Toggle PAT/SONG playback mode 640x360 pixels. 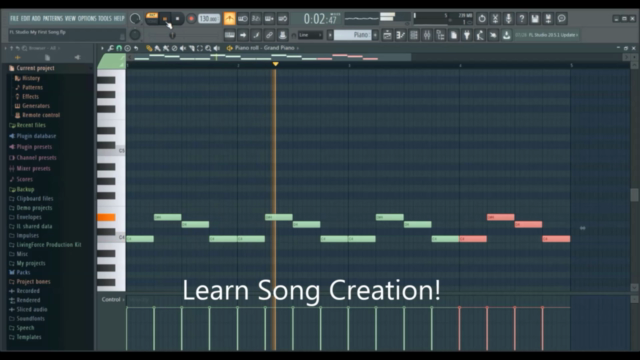tap(152, 18)
